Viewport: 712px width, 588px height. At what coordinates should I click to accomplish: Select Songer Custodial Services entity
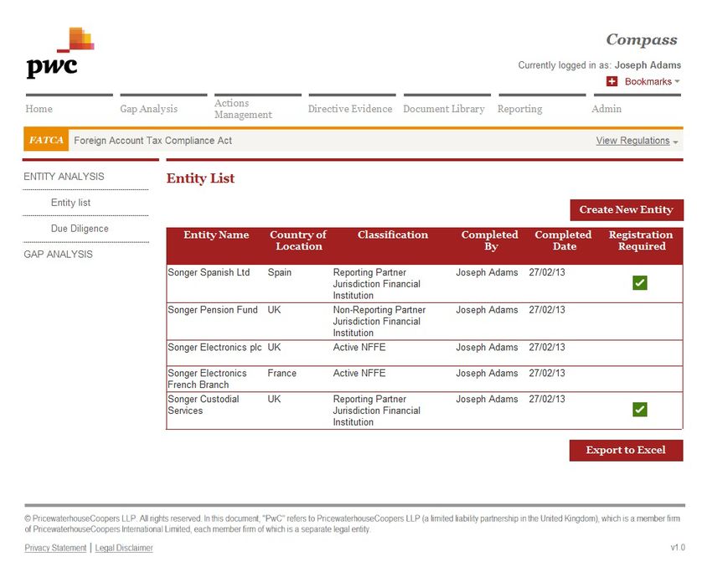(204, 405)
